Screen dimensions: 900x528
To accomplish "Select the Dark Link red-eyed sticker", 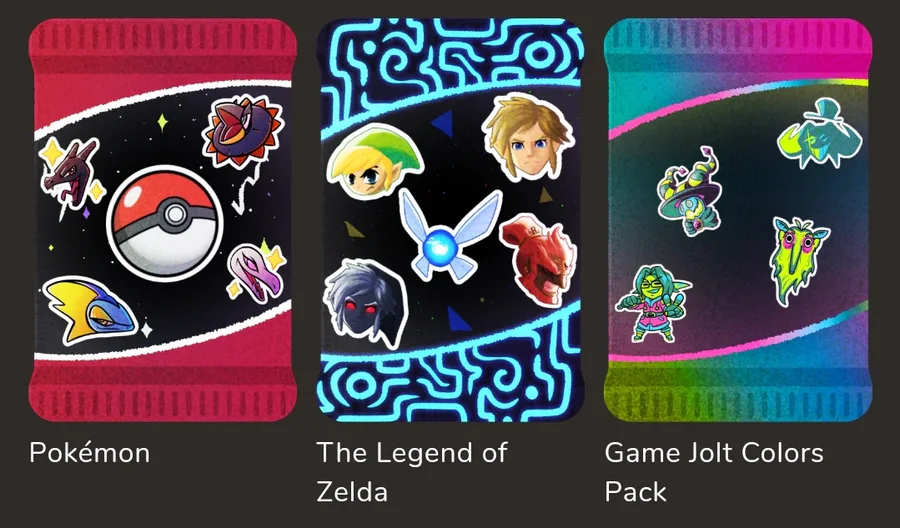I will point(366,303).
